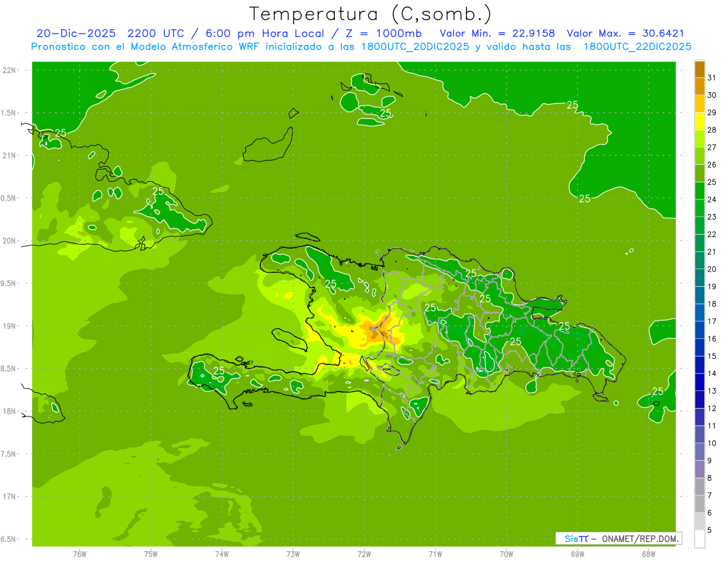Click the 'ONAMET/REP.DOM.' credit label
728x562 pixels.
click(x=641, y=538)
